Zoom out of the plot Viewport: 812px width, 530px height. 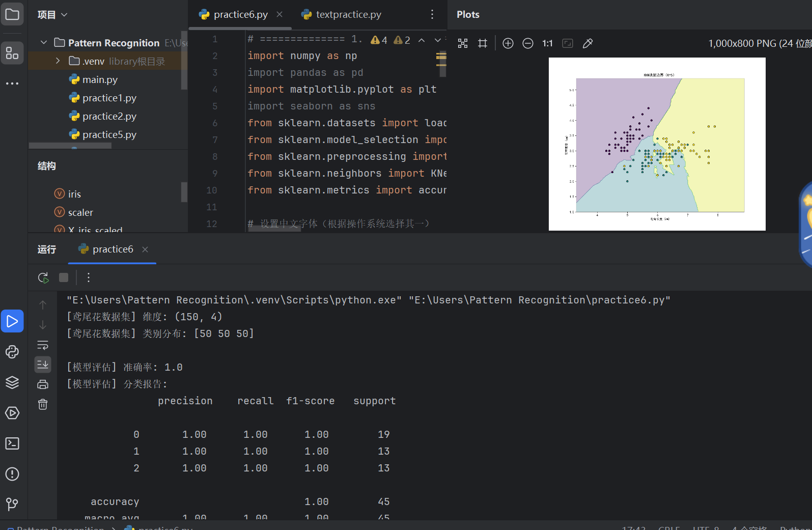(528, 43)
